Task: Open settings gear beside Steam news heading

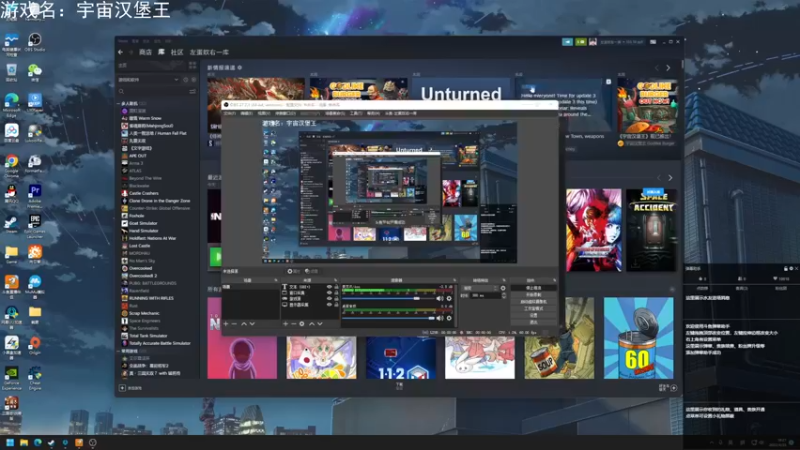Action: (239, 67)
